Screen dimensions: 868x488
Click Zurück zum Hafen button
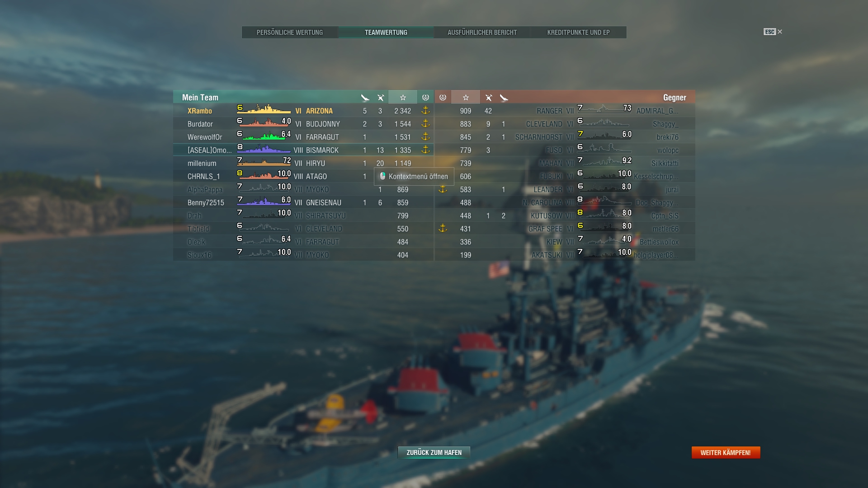434,452
